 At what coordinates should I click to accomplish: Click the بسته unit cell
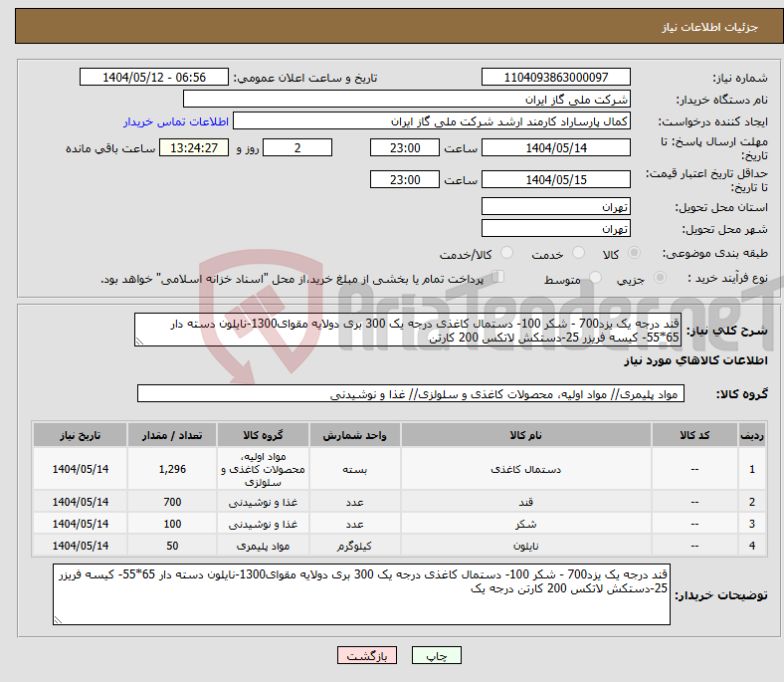(354, 469)
